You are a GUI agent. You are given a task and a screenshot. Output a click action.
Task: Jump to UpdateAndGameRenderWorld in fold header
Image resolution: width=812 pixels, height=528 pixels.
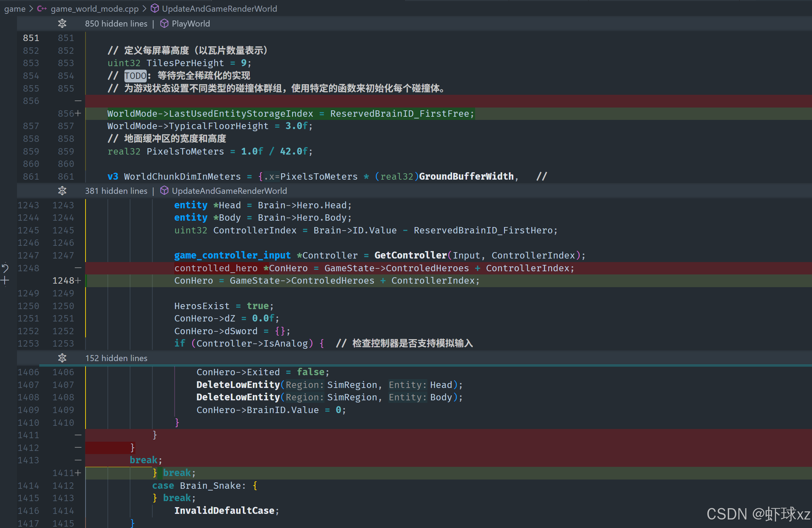click(229, 191)
